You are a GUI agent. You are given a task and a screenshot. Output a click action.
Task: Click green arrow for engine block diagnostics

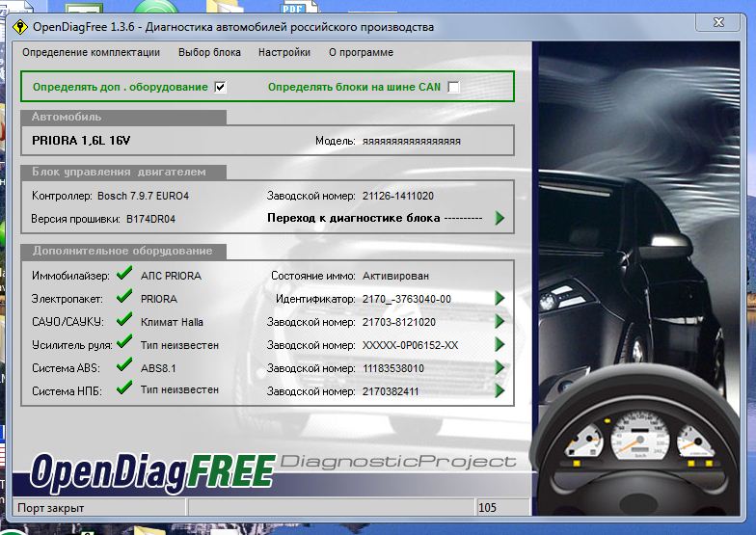[x=499, y=218]
